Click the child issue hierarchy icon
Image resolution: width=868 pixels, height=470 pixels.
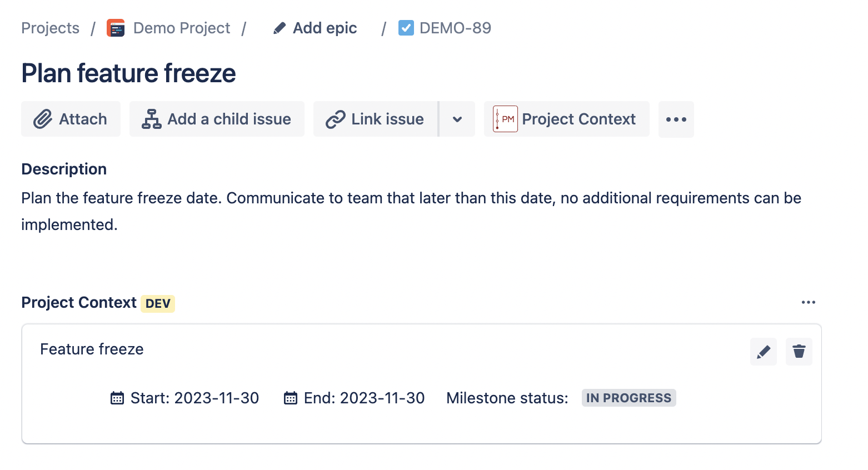[151, 119]
